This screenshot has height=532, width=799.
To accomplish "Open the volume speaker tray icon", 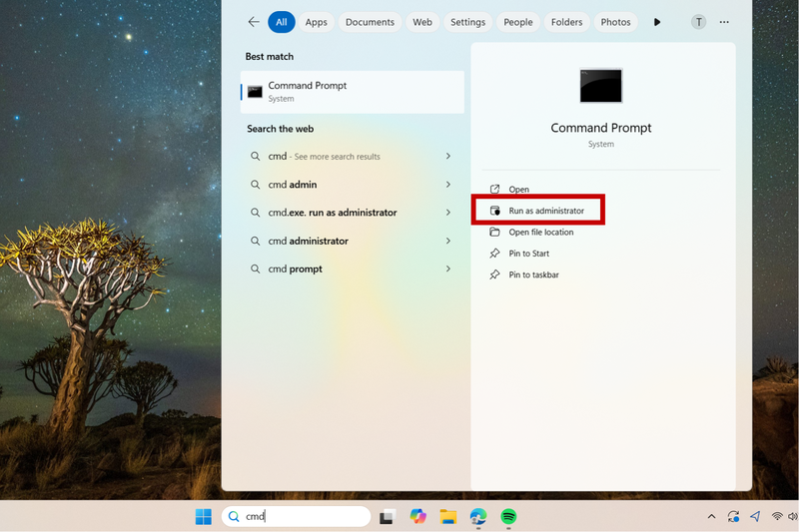I will tap(793, 516).
